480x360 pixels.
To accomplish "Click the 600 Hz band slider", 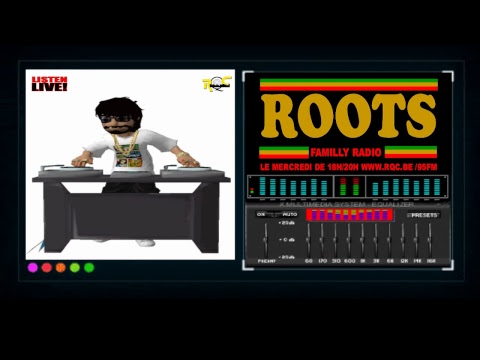I will [349, 240].
